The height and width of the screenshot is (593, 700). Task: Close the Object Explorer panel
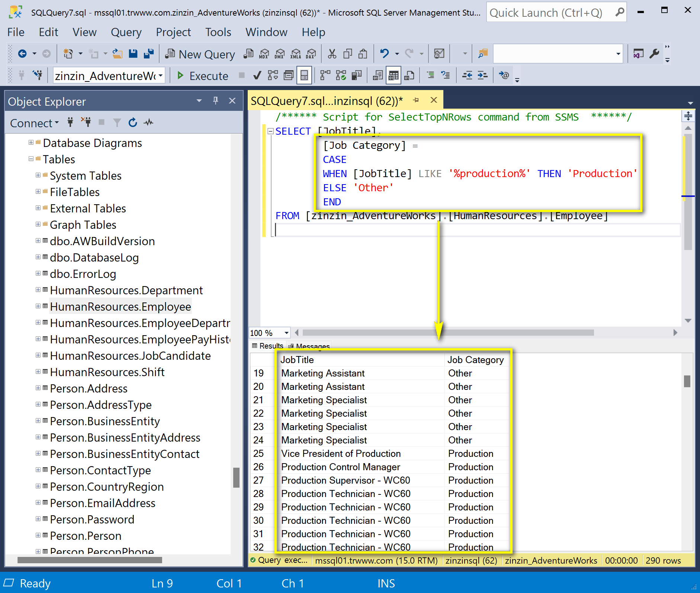232,100
